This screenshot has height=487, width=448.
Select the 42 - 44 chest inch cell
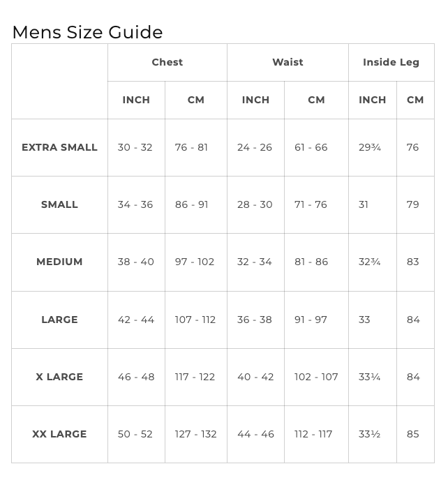[x=136, y=320]
